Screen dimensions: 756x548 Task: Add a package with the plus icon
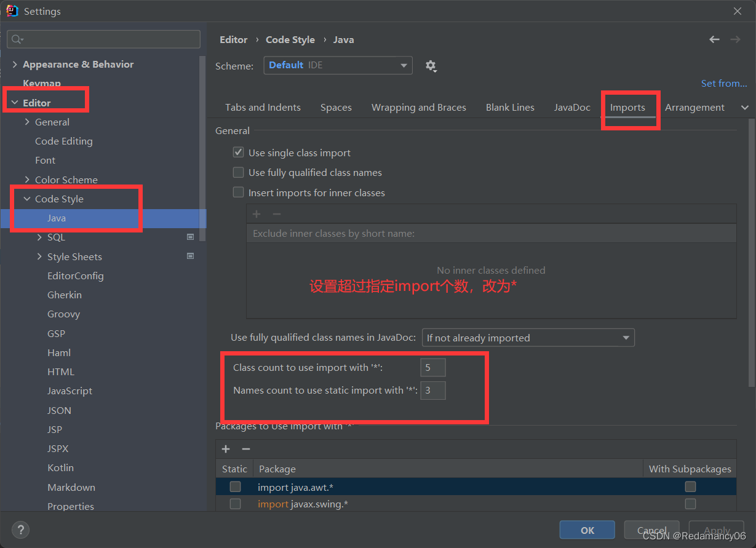click(x=226, y=449)
